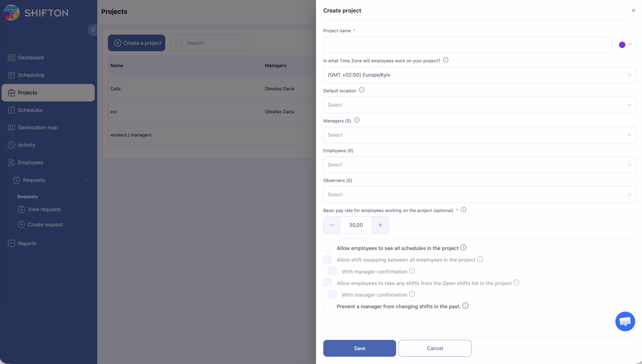This screenshot has height=364, width=642.
Task: Open the purple project color picker
Action: pos(625,45)
